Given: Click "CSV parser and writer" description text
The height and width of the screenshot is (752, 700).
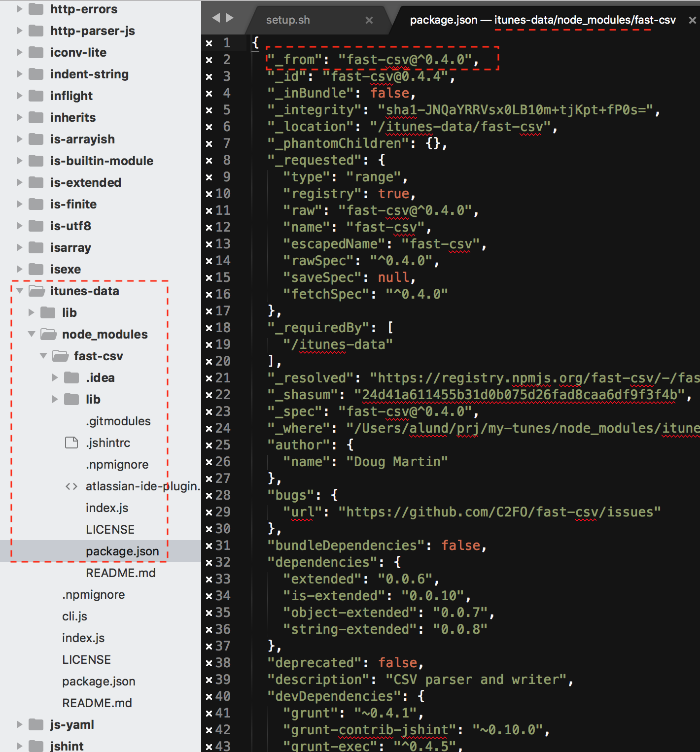Looking at the screenshot, I should pyautogui.click(x=476, y=680).
